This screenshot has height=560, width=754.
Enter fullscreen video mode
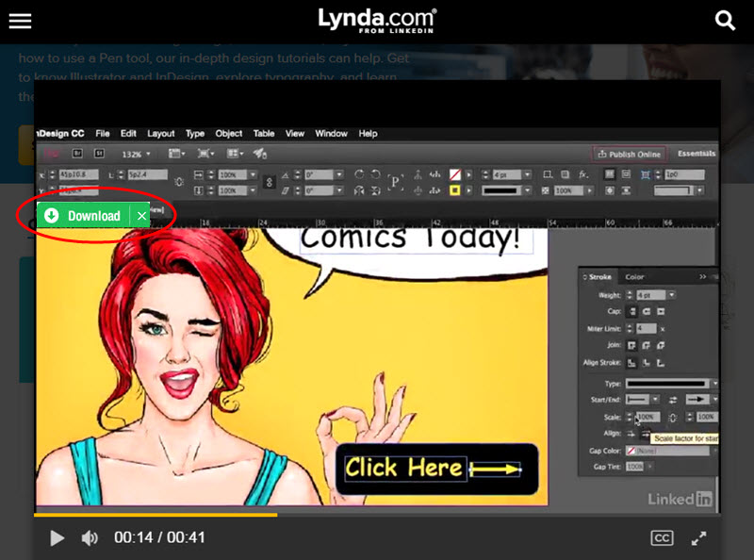698,538
